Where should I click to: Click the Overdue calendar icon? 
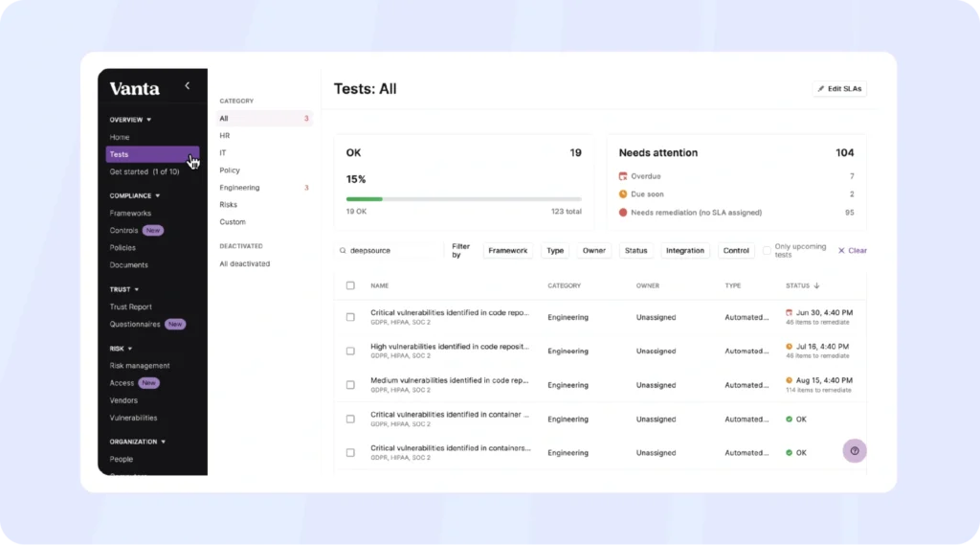point(622,176)
